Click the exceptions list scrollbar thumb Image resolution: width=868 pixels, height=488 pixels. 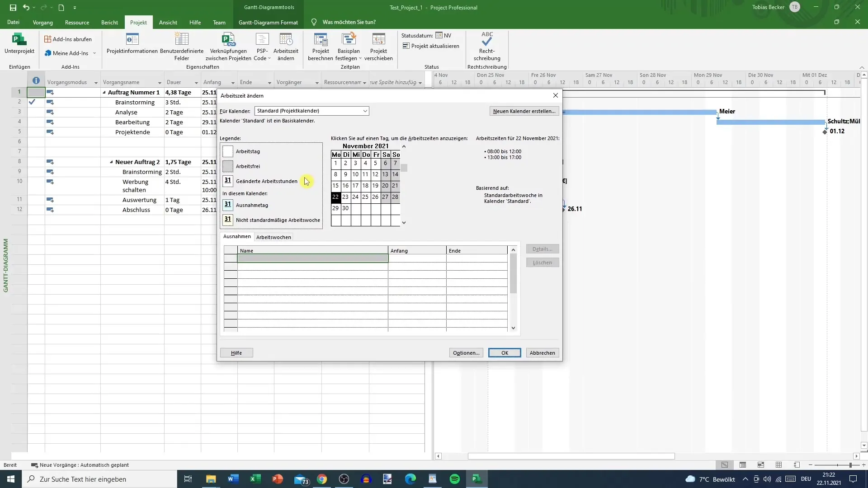[x=513, y=273]
